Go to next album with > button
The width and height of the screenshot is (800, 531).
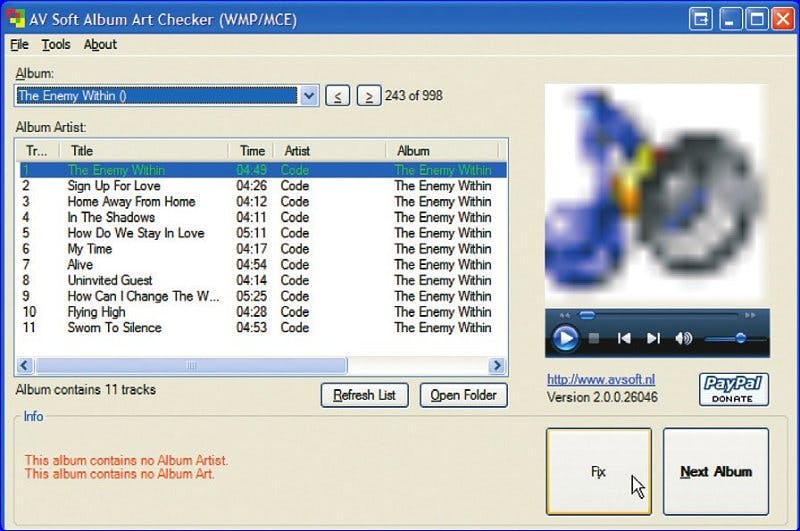coord(369,95)
